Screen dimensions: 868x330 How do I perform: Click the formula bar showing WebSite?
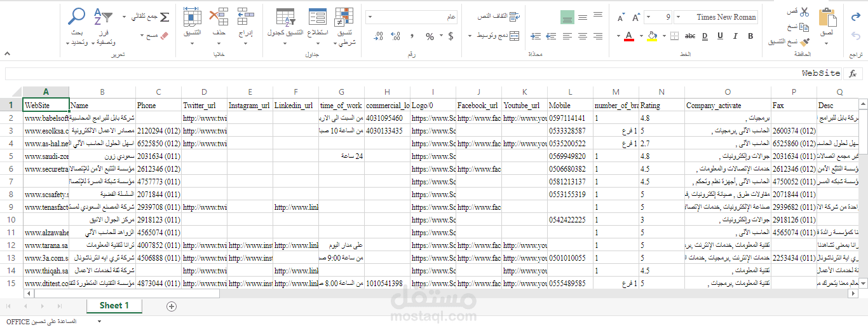[x=423, y=74]
